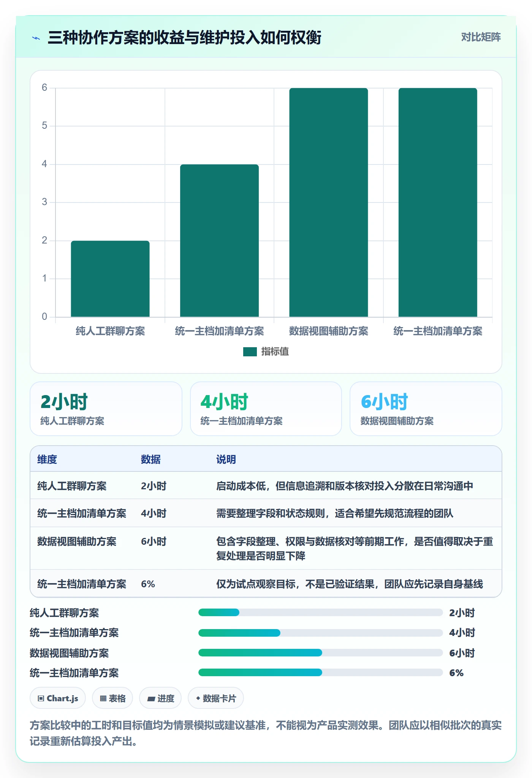Screen dimensions: 532x778
Task: Open the large 2小时 stat card
Action: tap(106, 409)
